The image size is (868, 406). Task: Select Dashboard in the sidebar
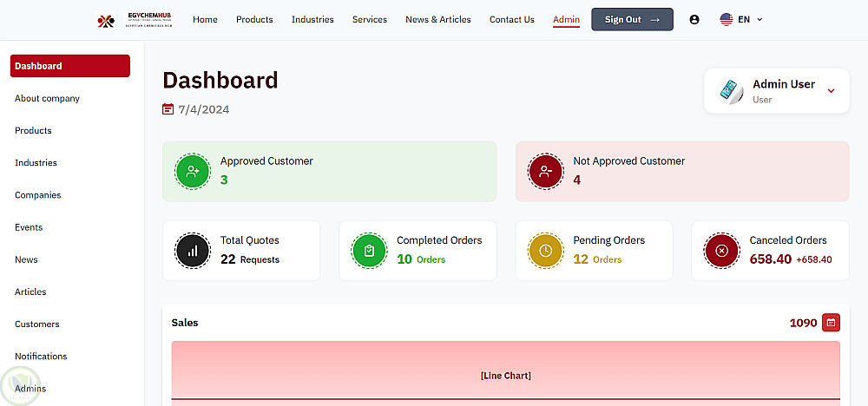tap(70, 66)
